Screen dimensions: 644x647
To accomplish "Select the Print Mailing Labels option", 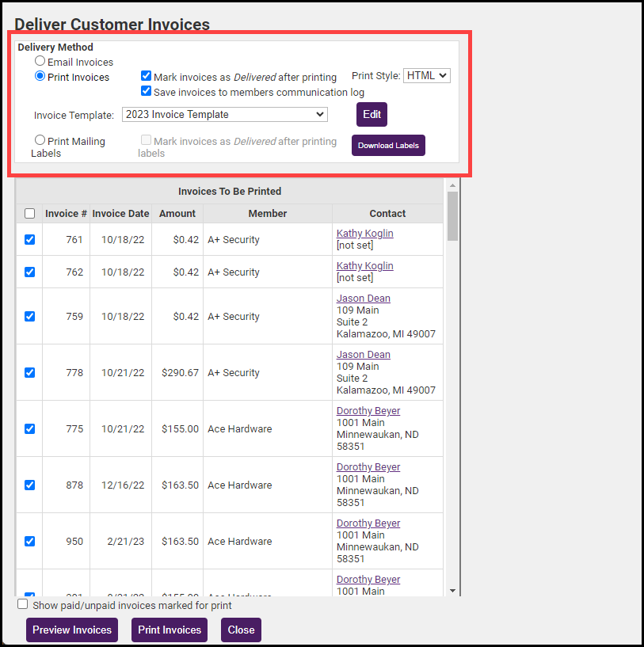I will pyautogui.click(x=40, y=140).
